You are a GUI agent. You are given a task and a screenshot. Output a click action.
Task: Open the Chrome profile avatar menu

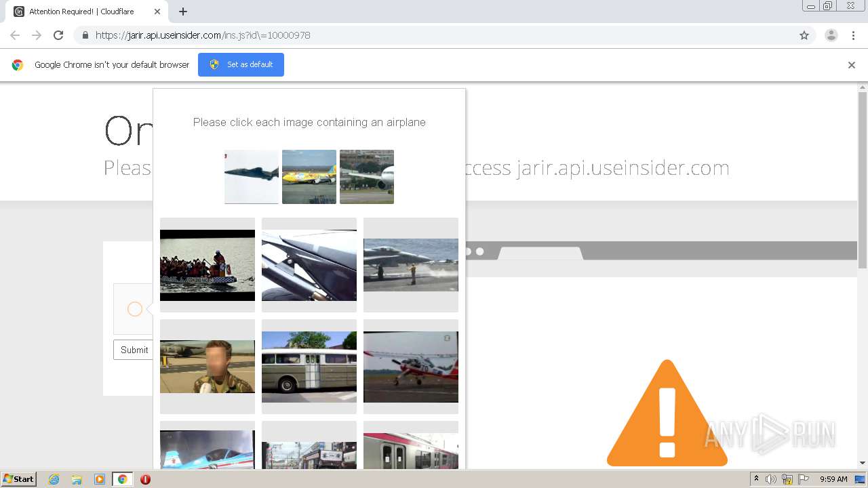(831, 35)
